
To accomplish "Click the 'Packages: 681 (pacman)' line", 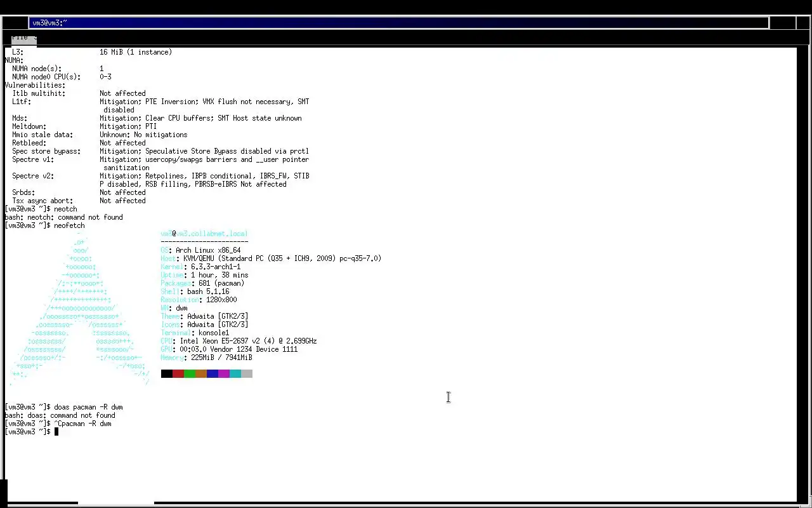I will [x=202, y=283].
